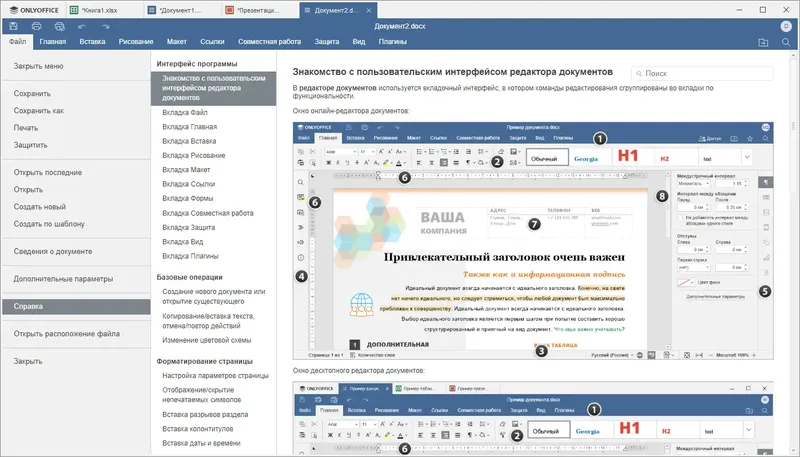Click Открыть расположение файла menu item
The width and height of the screenshot is (800, 457).
click(x=77, y=334)
